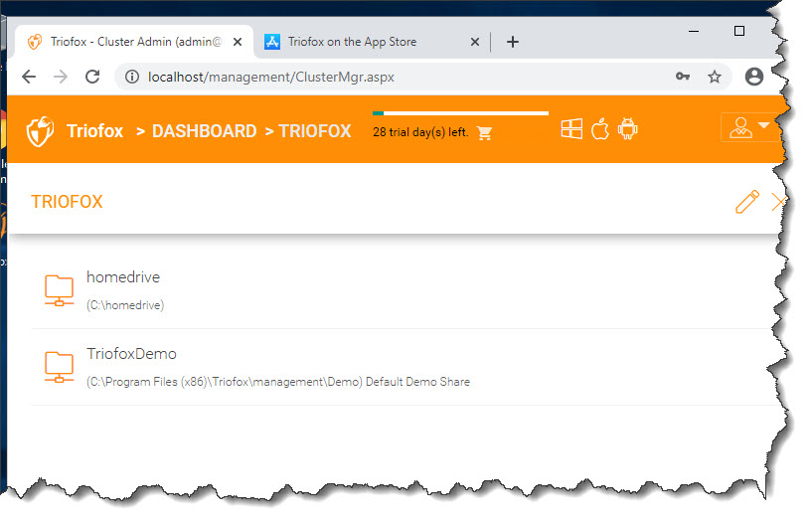This screenshot has height=523, width=812.
Task: Open the shopping cart purchase icon
Action: click(x=485, y=133)
